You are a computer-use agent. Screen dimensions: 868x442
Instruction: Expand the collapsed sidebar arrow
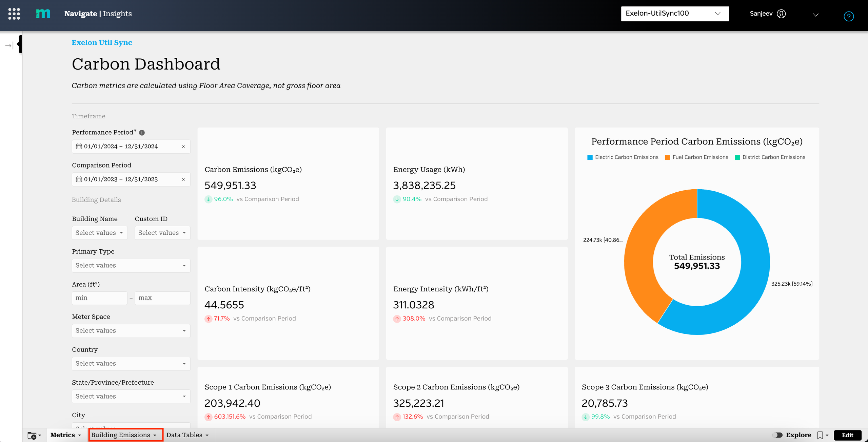9,45
